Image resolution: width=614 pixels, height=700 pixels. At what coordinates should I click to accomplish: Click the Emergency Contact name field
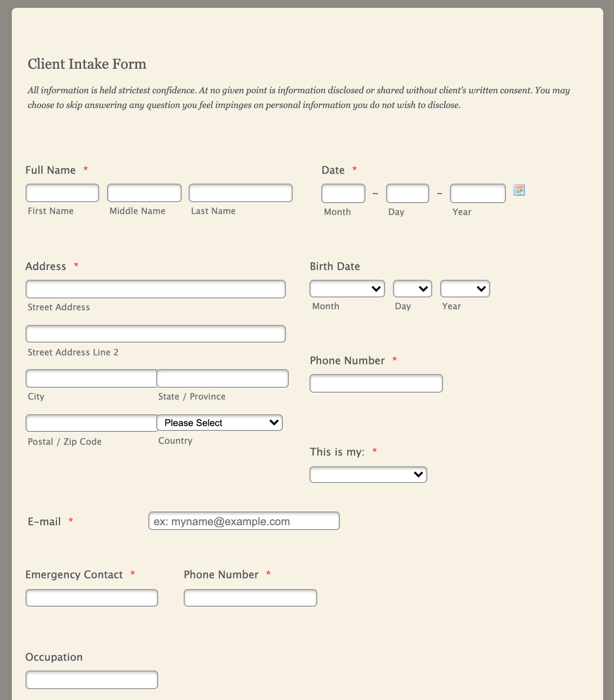92,598
